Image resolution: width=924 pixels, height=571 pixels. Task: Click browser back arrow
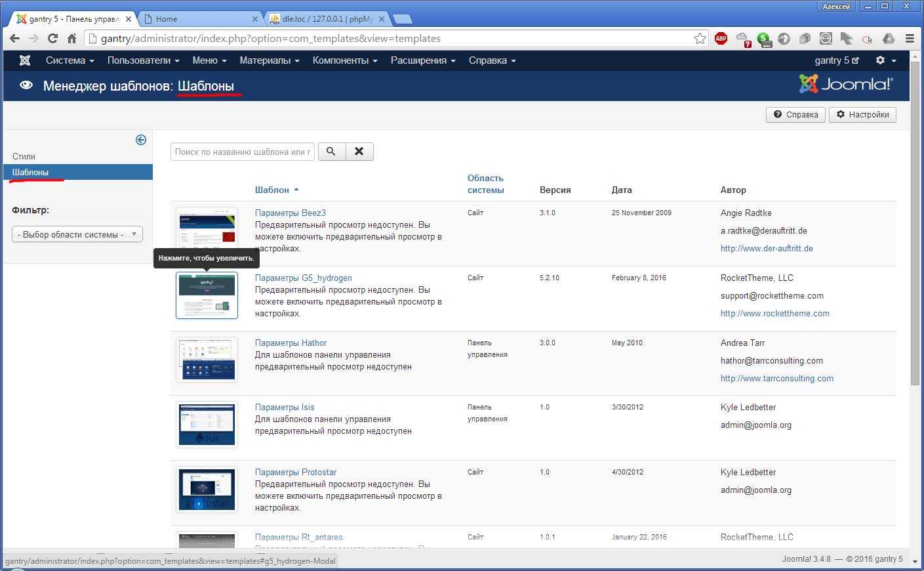click(x=14, y=39)
